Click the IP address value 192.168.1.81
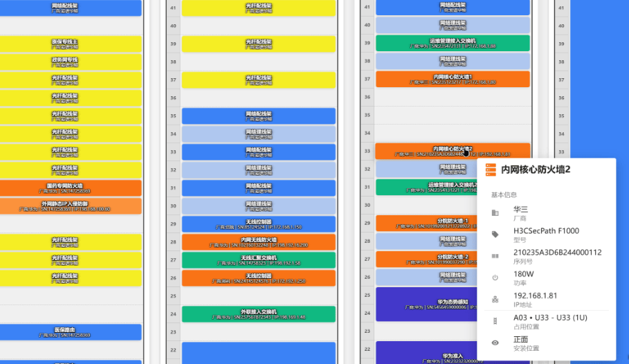629x364 pixels. point(535,296)
